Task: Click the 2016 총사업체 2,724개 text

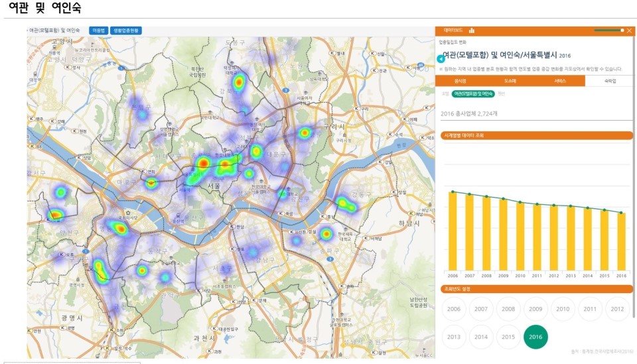Action: (x=469, y=113)
